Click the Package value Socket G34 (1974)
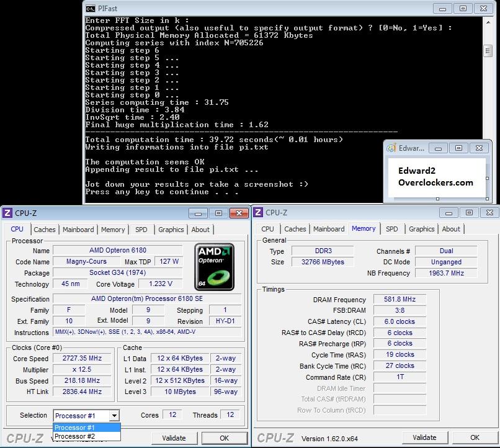Screen dimensions: 500x448 [x=118, y=272]
